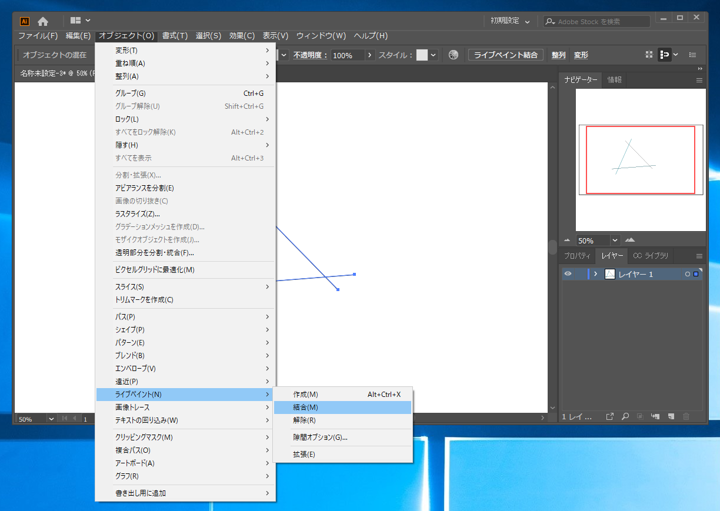Click the isolate selected object icon
The image size is (720, 511).
649,55
